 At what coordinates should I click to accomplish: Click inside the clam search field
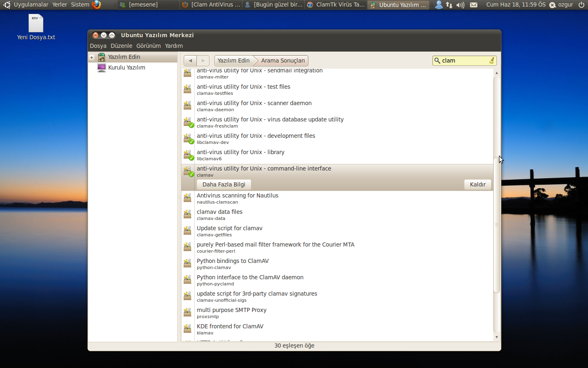(464, 61)
